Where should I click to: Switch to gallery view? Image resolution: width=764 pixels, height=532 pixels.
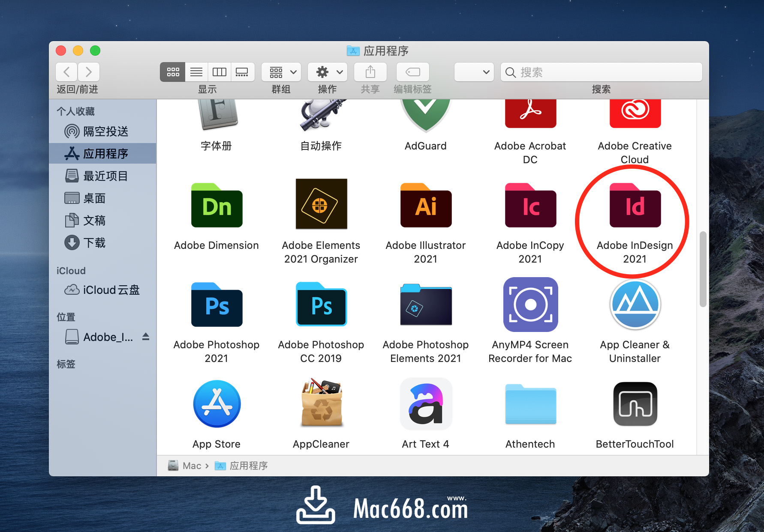point(242,72)
